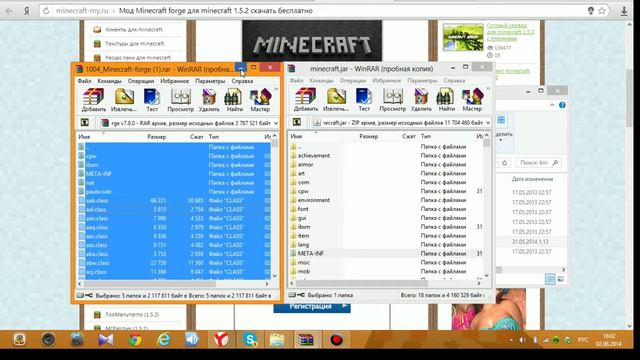Open Explorer help question mark icon

562,105
